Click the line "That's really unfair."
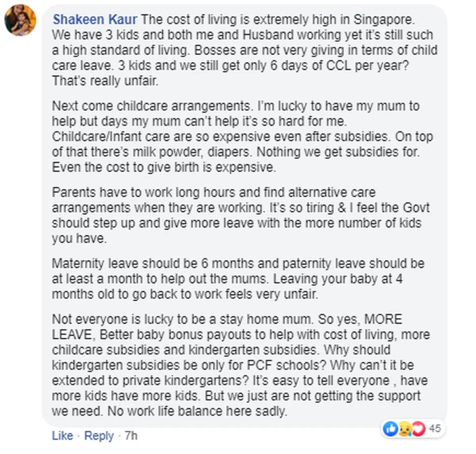This screenshot has height=454, width=476. tap(105, 81)
